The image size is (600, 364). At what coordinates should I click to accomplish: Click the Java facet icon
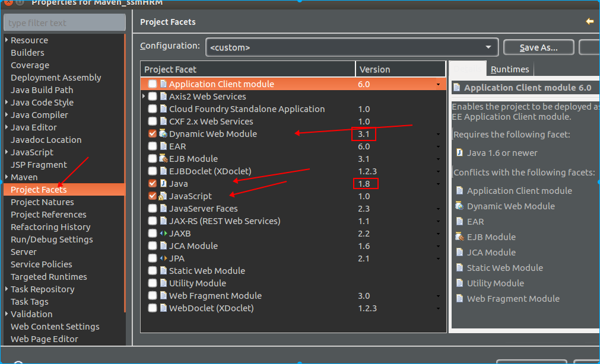pyautogui.click(x=163, y=184)
